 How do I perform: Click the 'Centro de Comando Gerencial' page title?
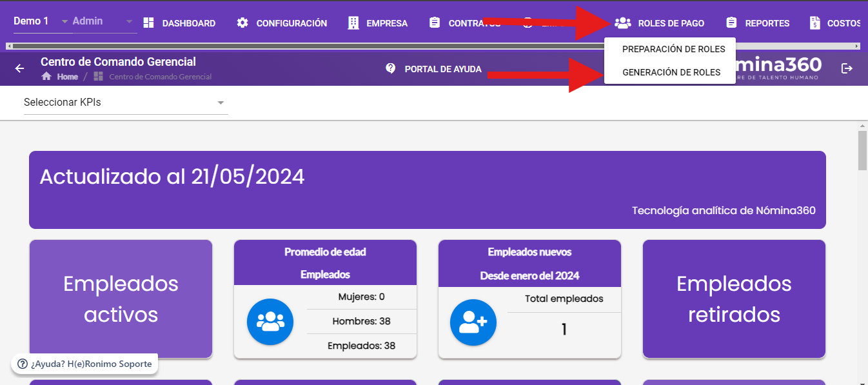pos(118,62)
